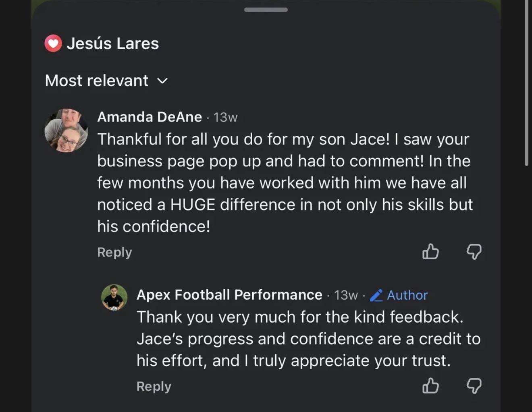Open Jesús Lares' profile name

click(x=112, y=43)
